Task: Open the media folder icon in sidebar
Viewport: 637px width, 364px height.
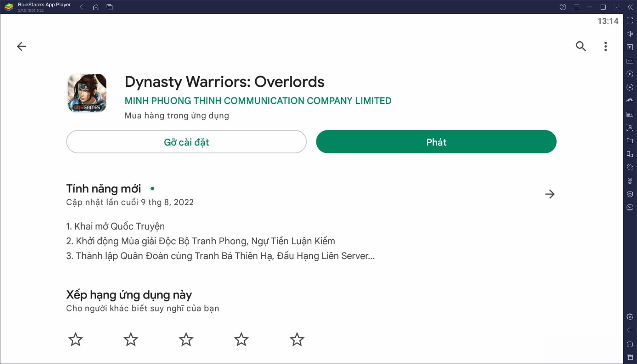Action: coord(630,141)
